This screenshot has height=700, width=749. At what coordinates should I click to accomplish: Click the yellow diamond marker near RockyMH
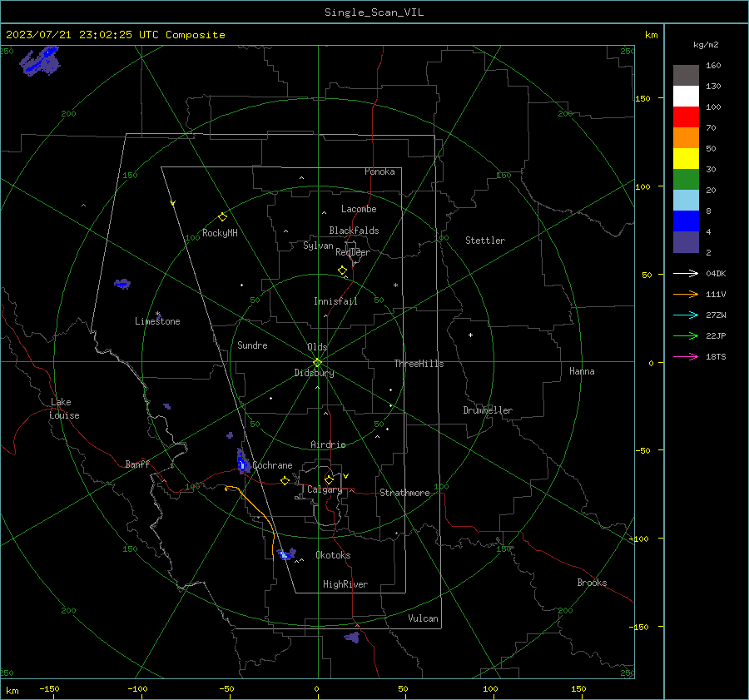[222, 217]
